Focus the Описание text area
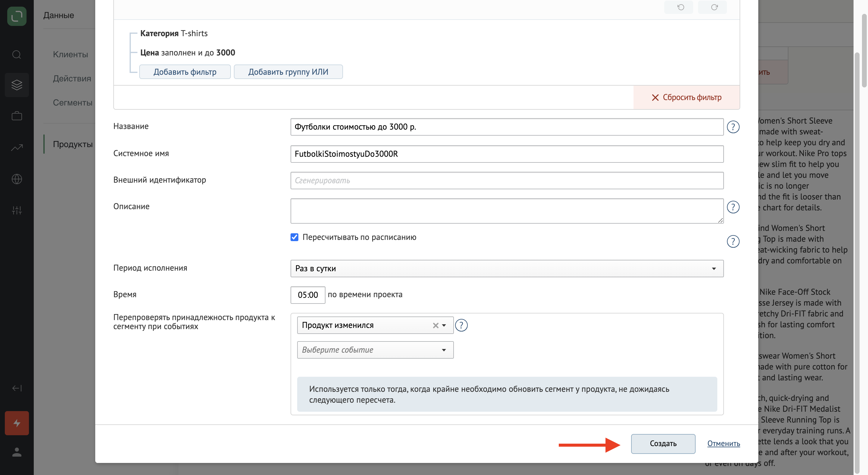868x475 pixels. tap(507, 211)
